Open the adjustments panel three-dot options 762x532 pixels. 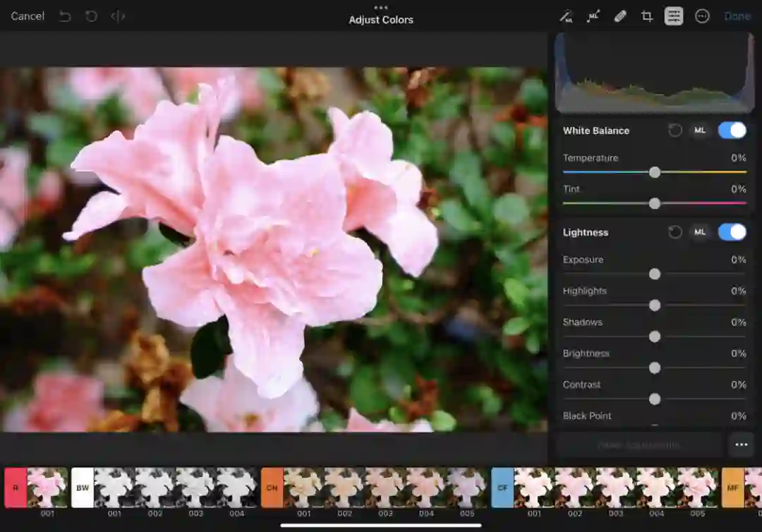741,445
